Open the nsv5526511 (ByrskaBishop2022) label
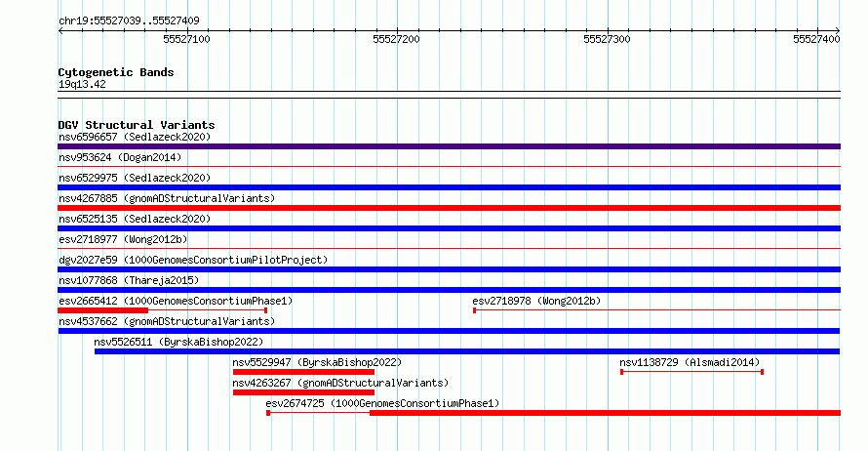Image resolution: width=868 pixels, height=451 pixels. [178, 342]
